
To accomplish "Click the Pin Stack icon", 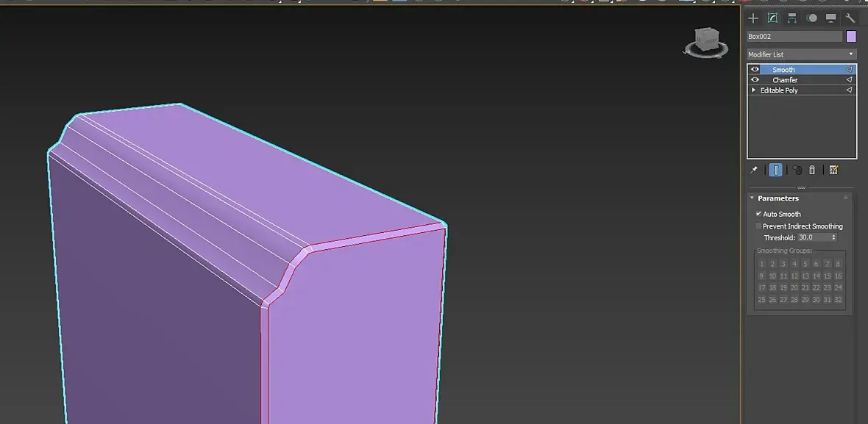I will [x=754, y=170].
